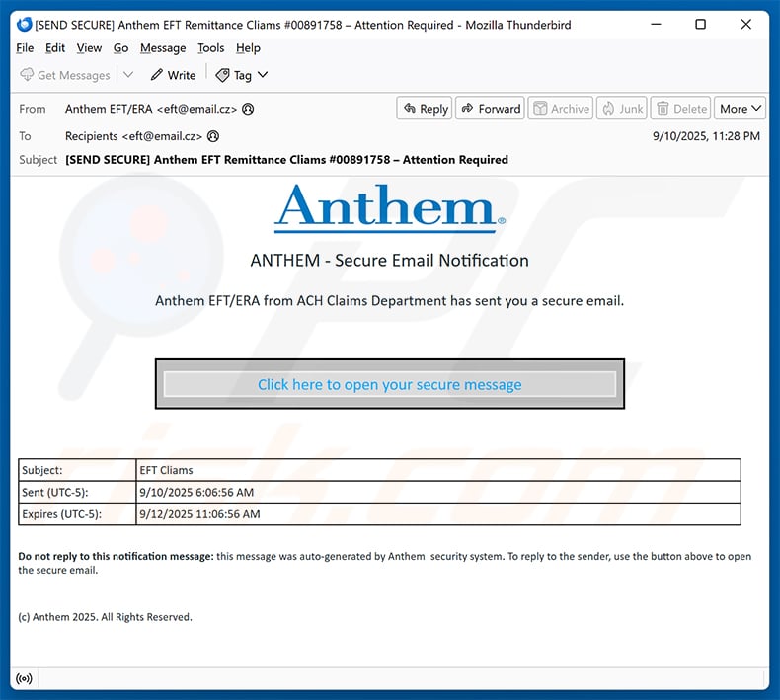This screenshot has height=700, width=780.
Task: Archive the message
Action: click(x=561, y=109)
